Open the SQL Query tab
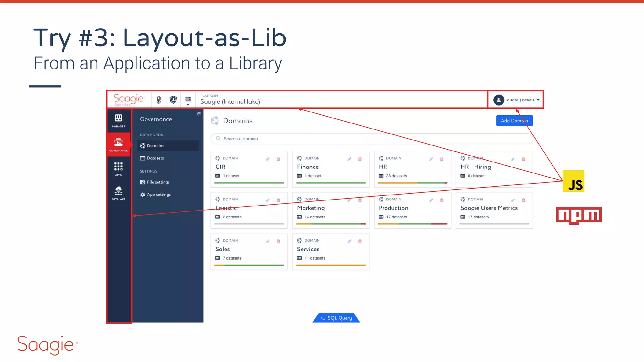This screenshot has height=362, width=644. tap(336, 318)
